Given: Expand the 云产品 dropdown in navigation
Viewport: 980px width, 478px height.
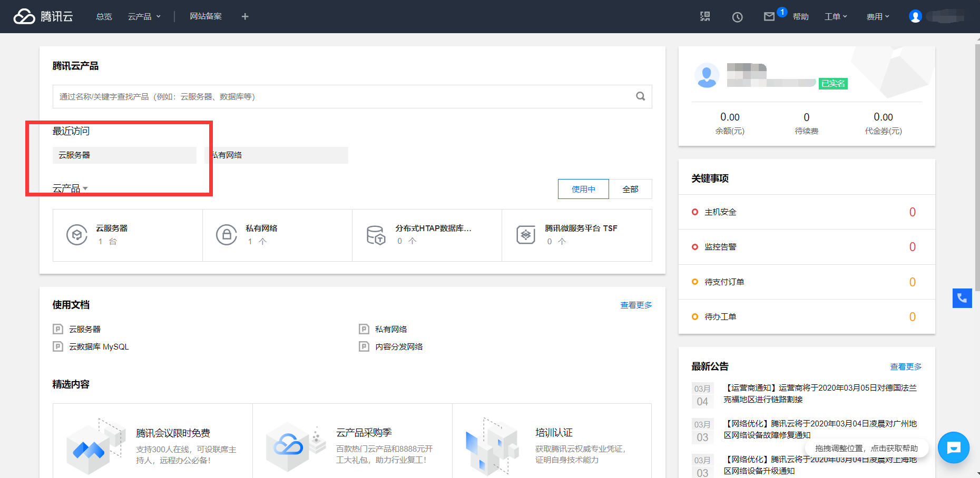Looking at the screenshot, I should point(144,16).
